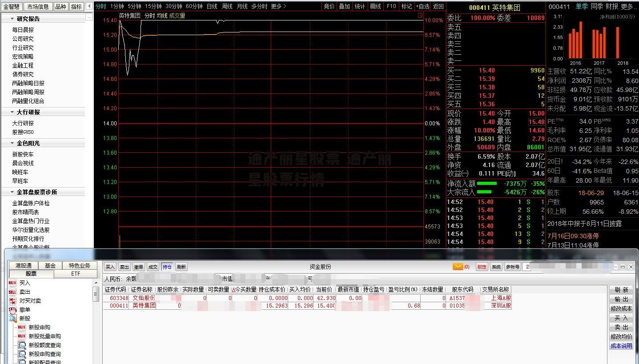Click the 标记 mark toolbar button
Viewport: 639px width, 364px height.
coord(406,6)
